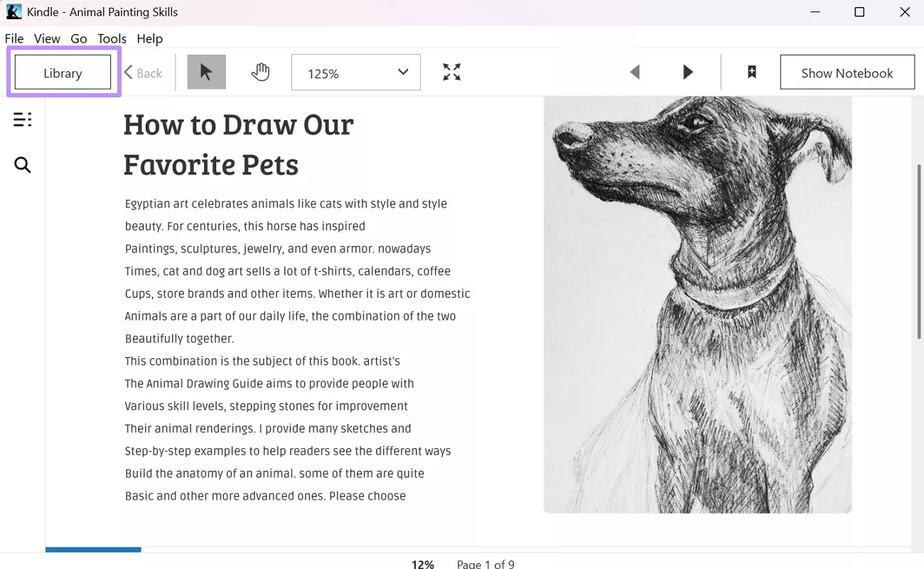The width and height of the screenshot is (924, 569).
Task: Open the Go menu
Action: click(79, 38)
